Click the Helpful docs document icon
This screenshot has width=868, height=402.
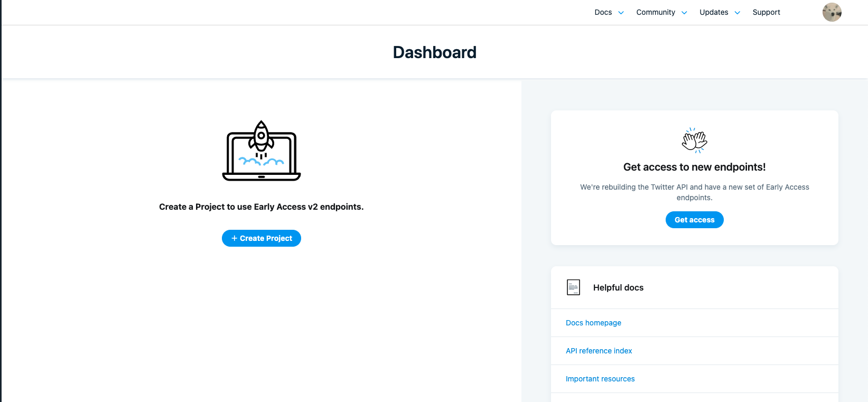pos(573,287)
